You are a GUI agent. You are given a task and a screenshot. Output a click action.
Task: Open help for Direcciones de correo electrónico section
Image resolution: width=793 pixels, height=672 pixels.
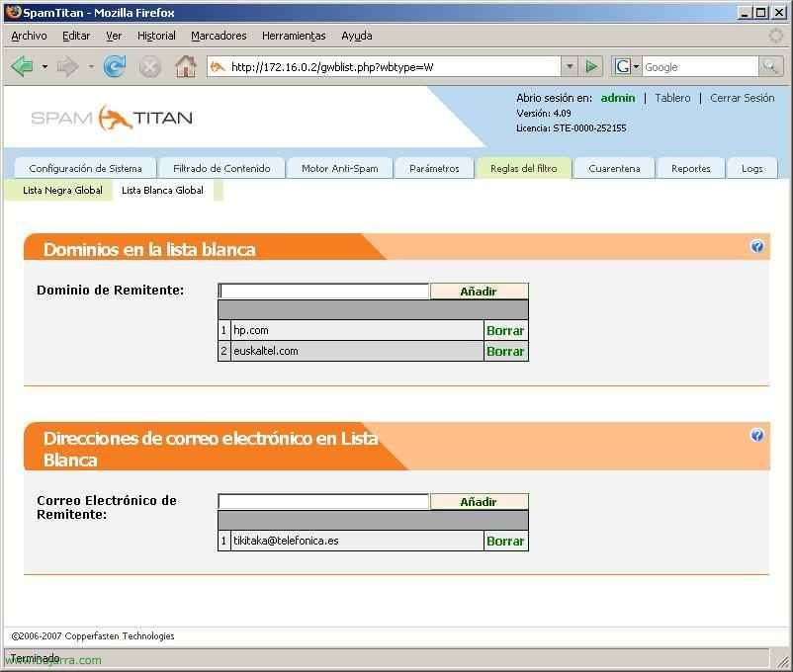point(756,436)
